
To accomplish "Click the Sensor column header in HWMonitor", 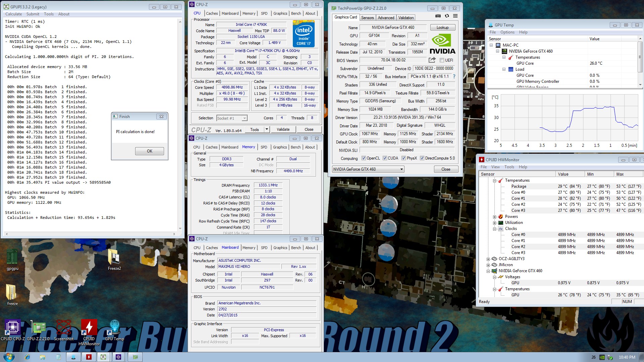I will (x=517, y=174).
